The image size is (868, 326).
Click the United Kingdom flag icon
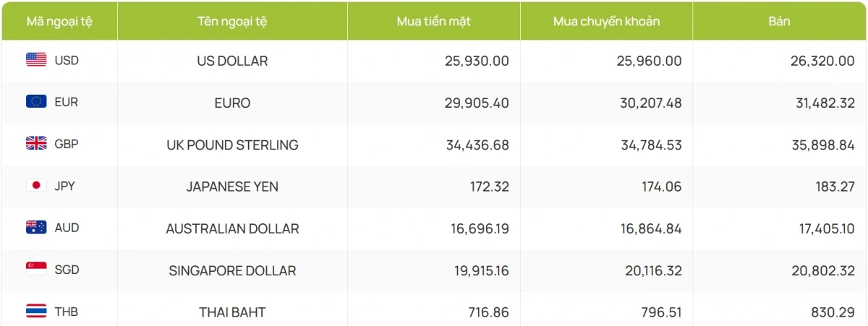coord(36,144)
